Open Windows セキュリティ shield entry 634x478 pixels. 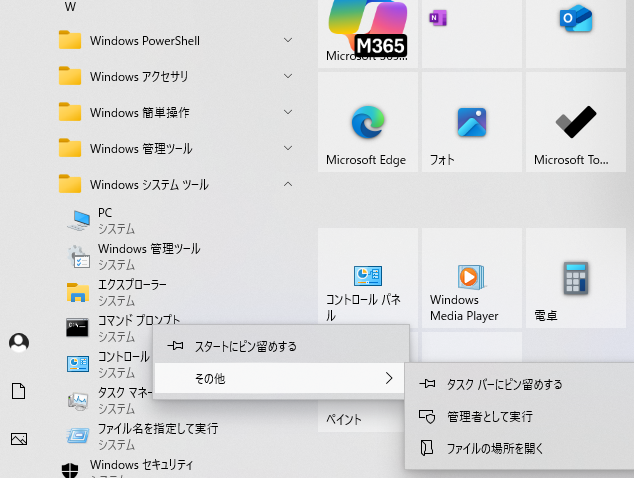178,468
